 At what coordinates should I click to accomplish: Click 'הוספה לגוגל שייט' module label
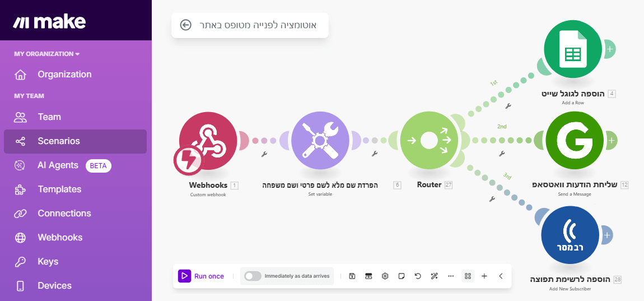tap(573, 94)
